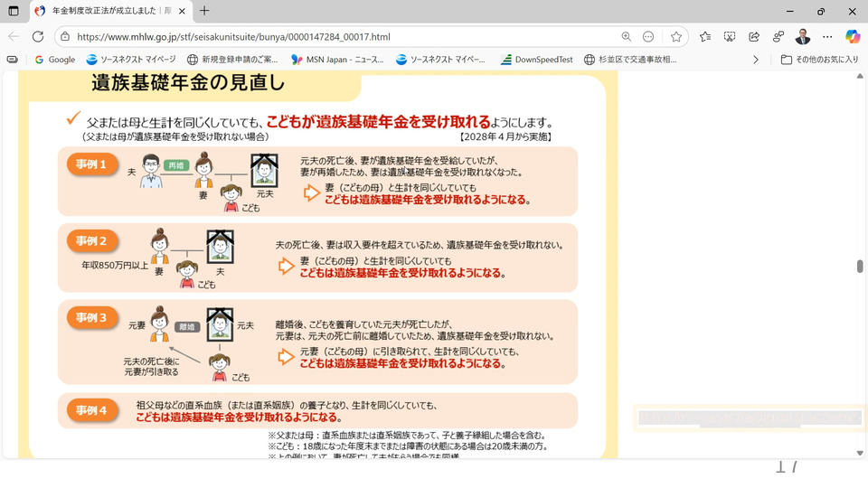This screenshot has width=868, height=488.
Task: Open zoom magnifier in address bar
Action: [x=626, y=36]
